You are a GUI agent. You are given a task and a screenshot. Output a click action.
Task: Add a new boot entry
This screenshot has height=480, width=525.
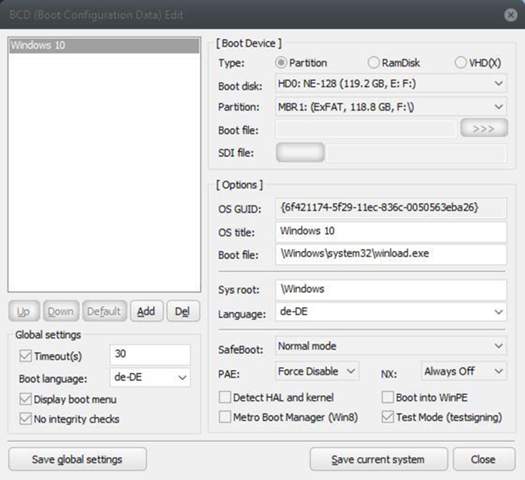pos(146,312)
